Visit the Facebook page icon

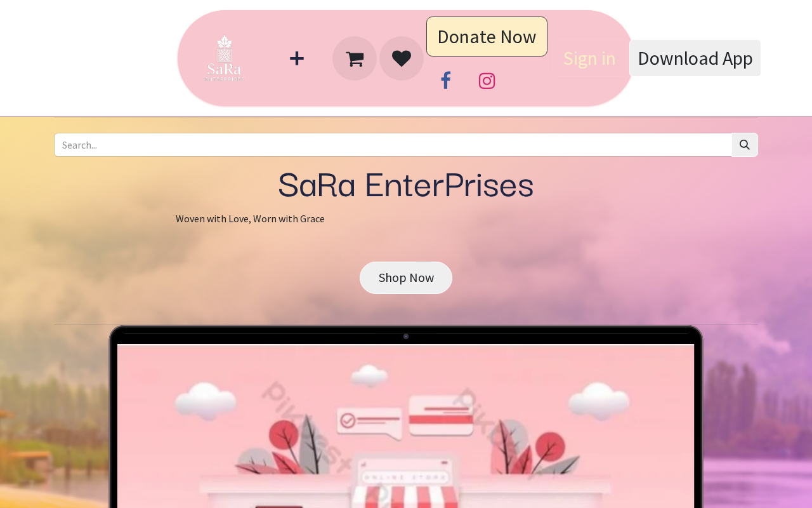(445, 81)
